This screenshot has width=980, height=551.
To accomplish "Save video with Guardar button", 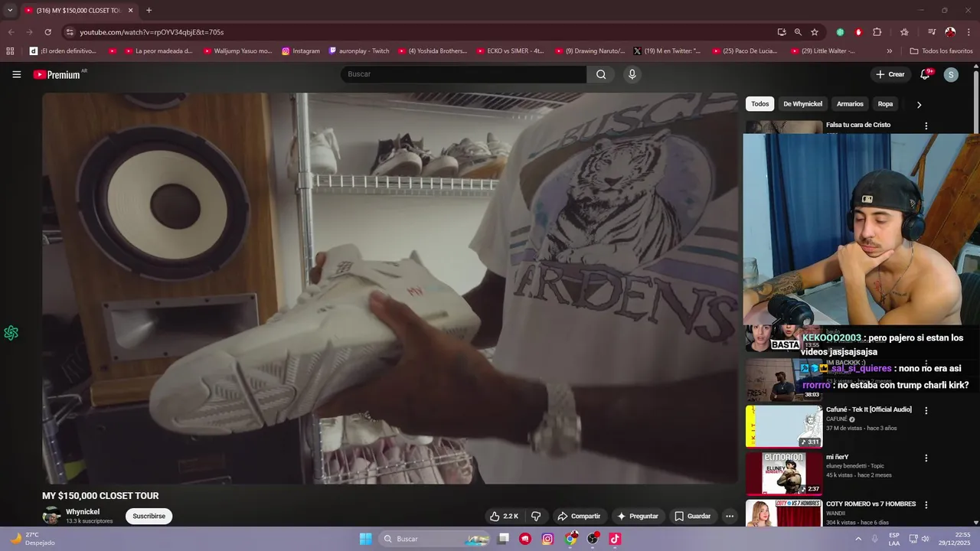I will point(691,517).
